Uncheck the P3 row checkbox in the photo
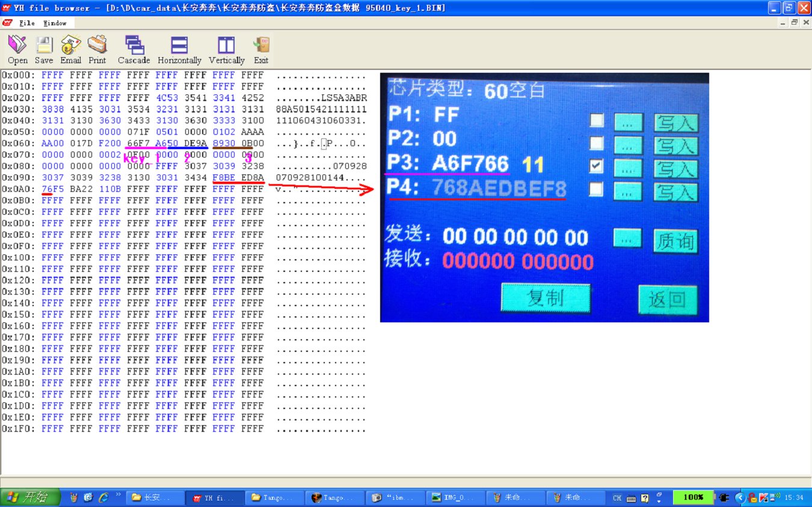 pyautogui.click(x=597, y=166)
